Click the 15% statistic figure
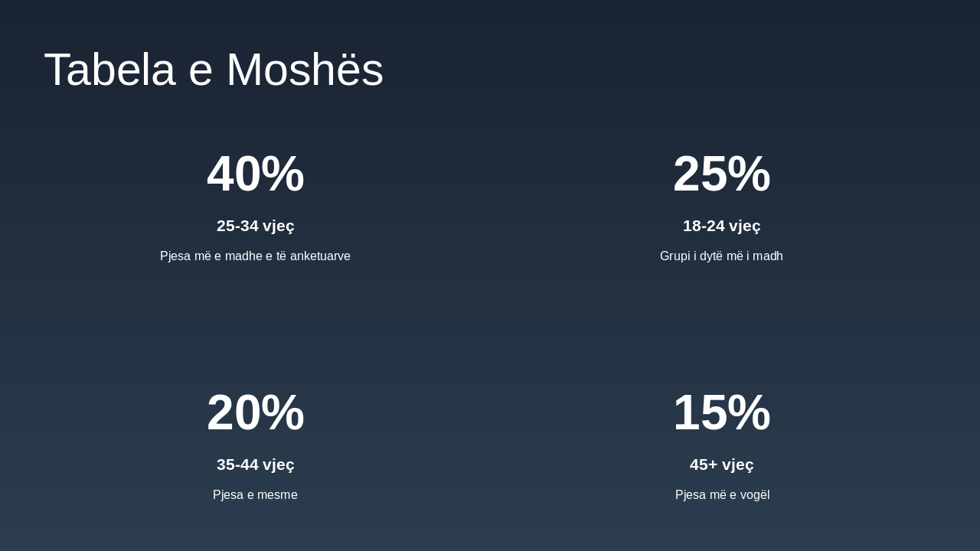 click(x=721, y=412)
